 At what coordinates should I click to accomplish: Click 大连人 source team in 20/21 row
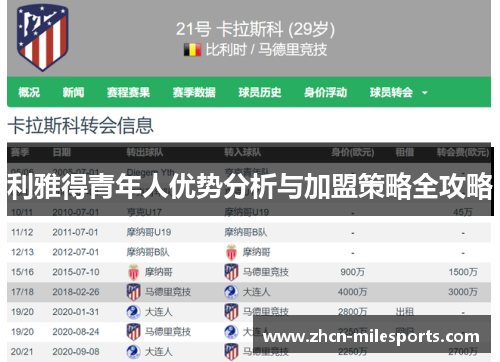[159, 352]
